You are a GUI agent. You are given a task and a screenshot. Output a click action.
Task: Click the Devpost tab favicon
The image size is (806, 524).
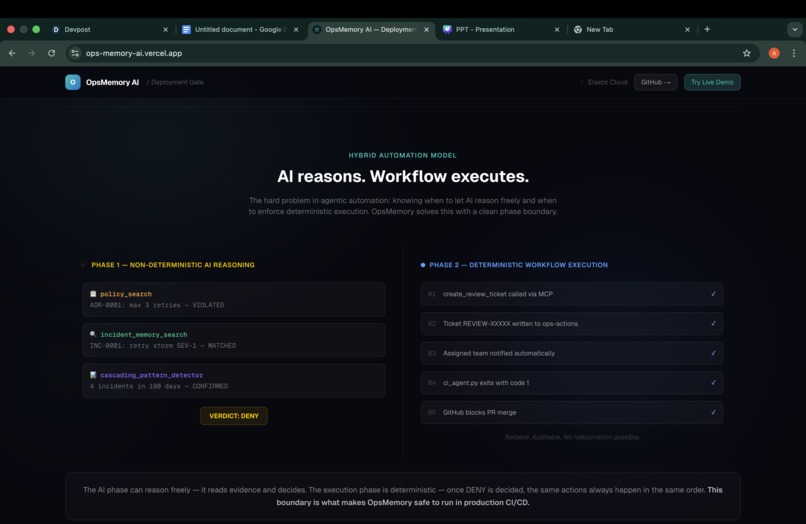tap(56, 29)
